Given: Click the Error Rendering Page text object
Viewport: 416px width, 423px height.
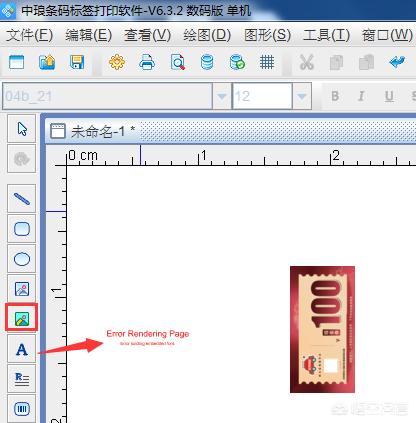Looking at the screenshot, I should pyautogui.click(x=148, y=337).
